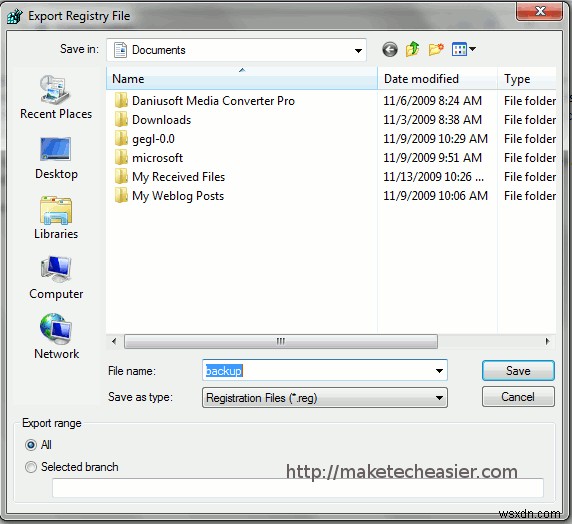Sort files by the Name column
The height and width of the screenshot is (524, 572).
[x=241, y=78]
